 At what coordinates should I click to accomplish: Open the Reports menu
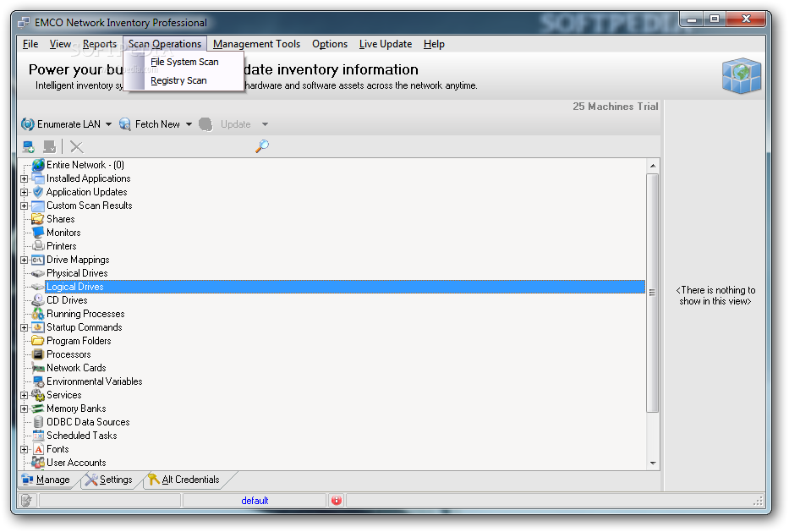[100, 44]
